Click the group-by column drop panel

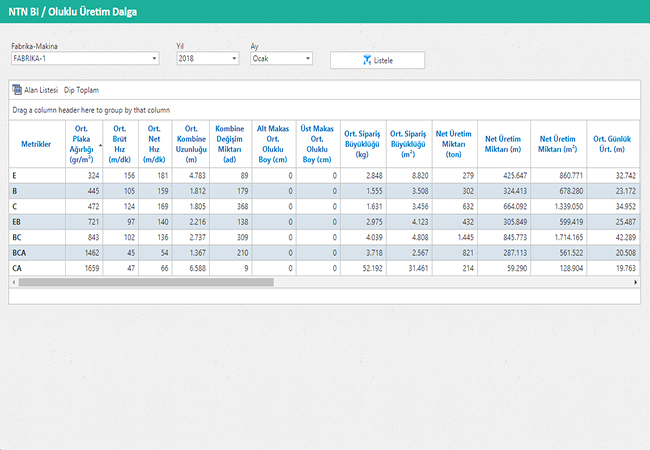pyautogui.click(x=324, y=109)
